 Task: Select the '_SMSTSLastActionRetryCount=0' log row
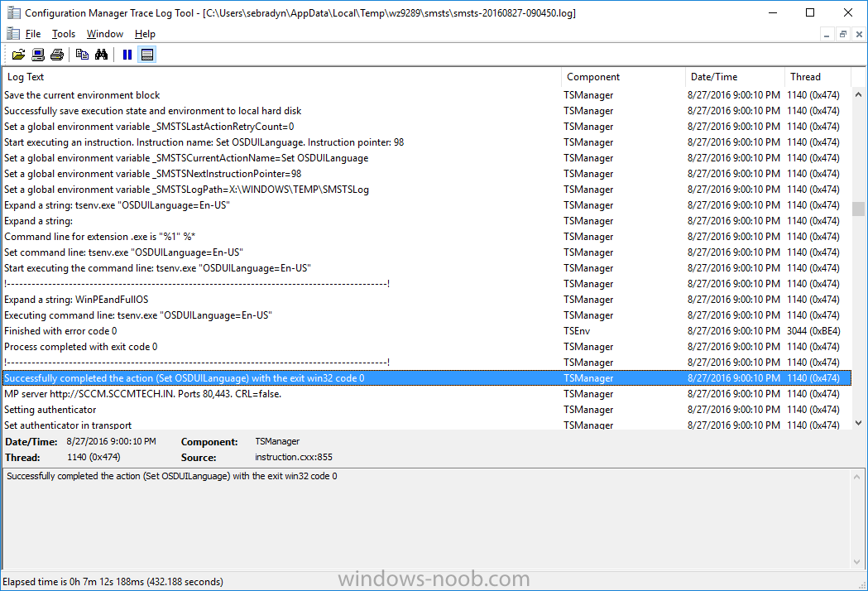[x=426, y=127]
